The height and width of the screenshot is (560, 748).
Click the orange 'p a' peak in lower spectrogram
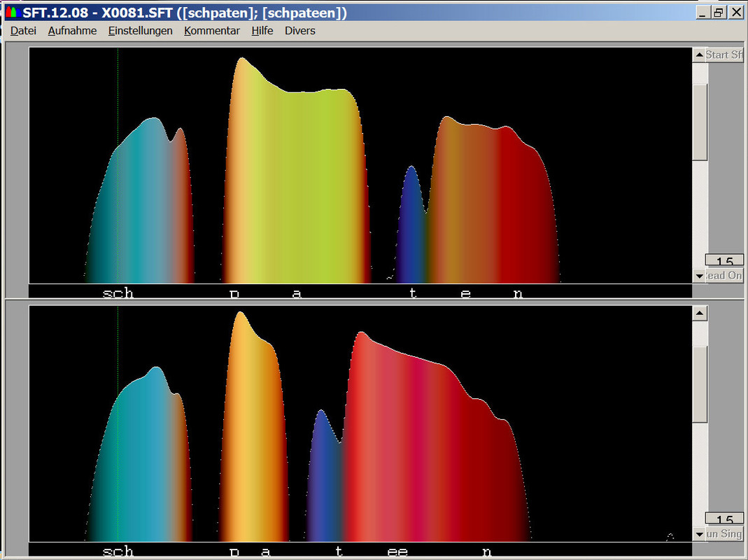click(253, 430)
